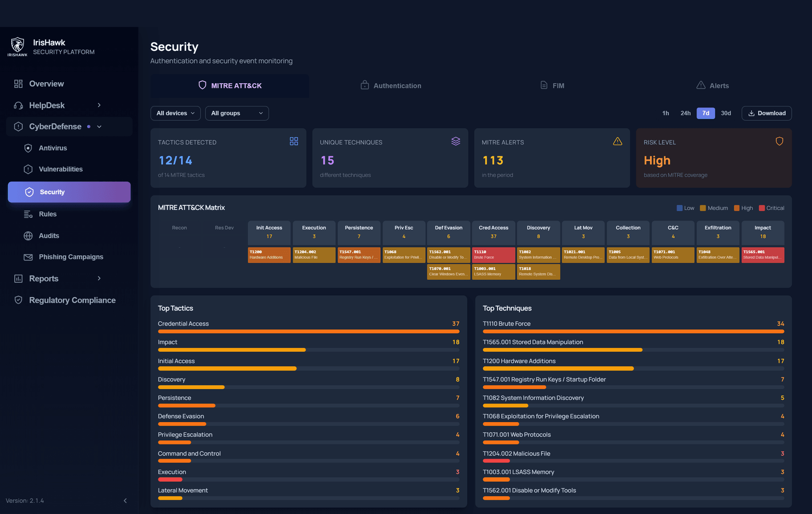Click the Credential Access tactic row
This screenshot has height=514, width=812.
pyautogui.click(x=309, y=327)
